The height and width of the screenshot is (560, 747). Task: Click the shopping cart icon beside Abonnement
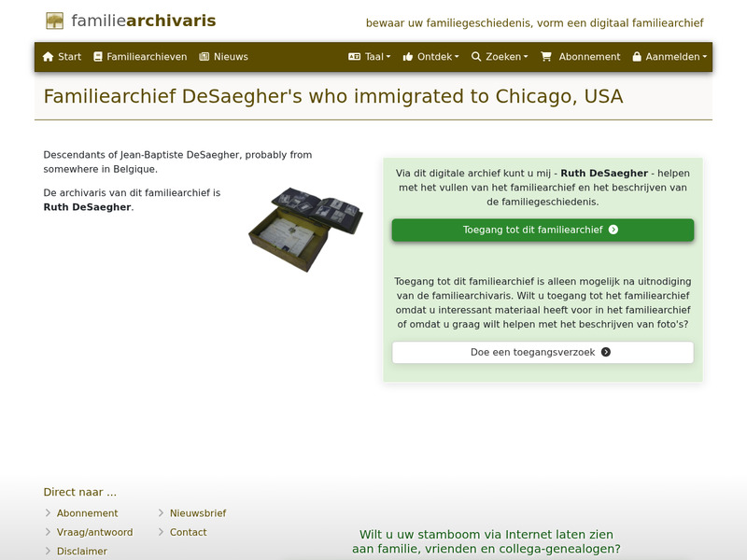tap(546, 57)
